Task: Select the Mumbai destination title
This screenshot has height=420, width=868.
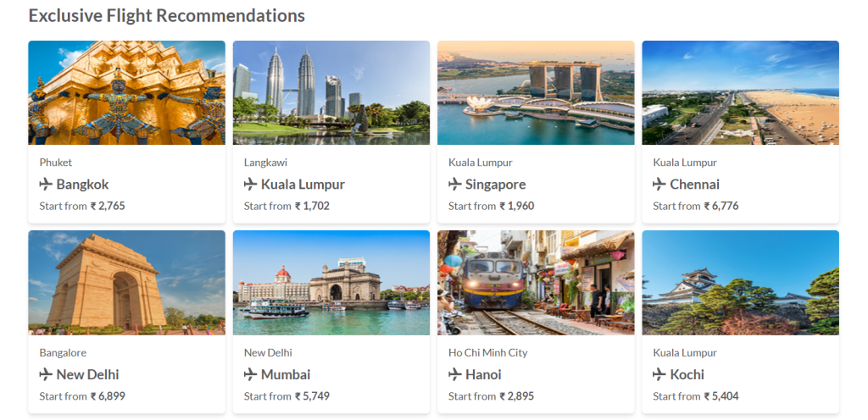Action: [286, 374]
